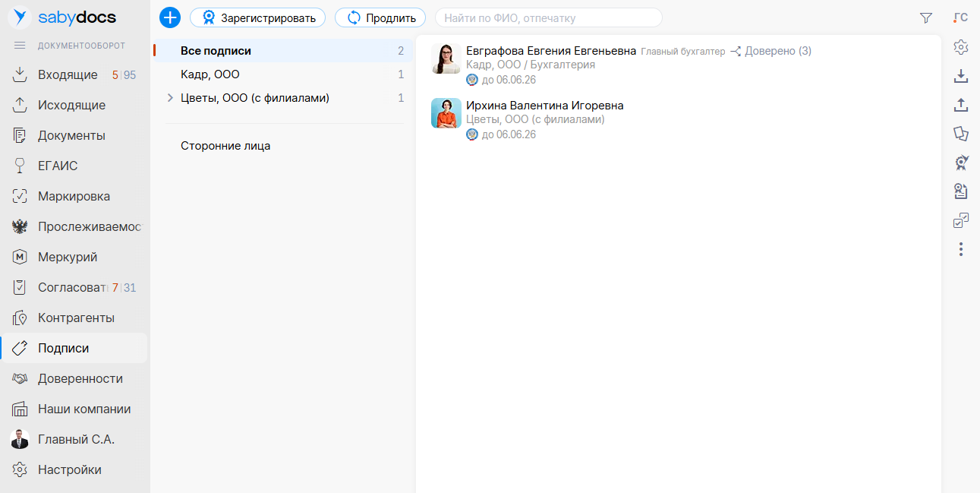Open the filter funnel icon
Image resolution: width=980 pixels, height=493 pixels.
[925, 17]
